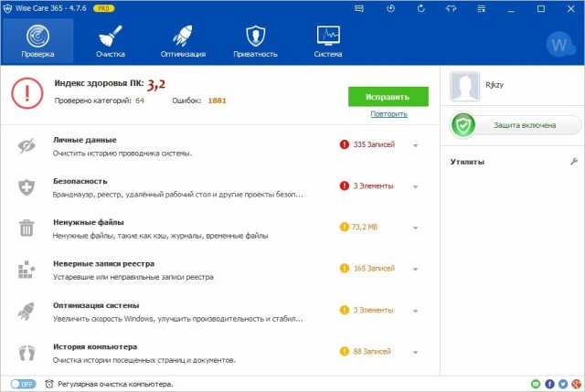Click the Исправить green button
Viewport: 585px width, 392px height.
[x=388, y=96]
